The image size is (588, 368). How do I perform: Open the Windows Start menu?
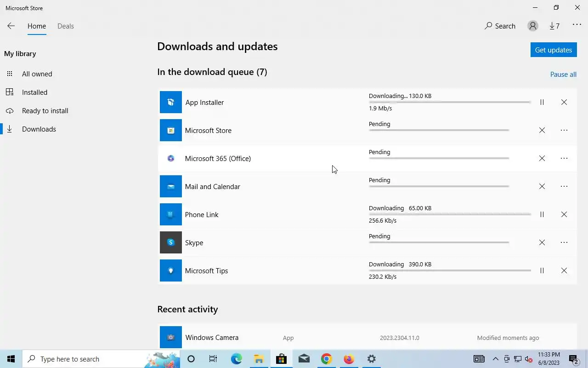coord(11,359)
